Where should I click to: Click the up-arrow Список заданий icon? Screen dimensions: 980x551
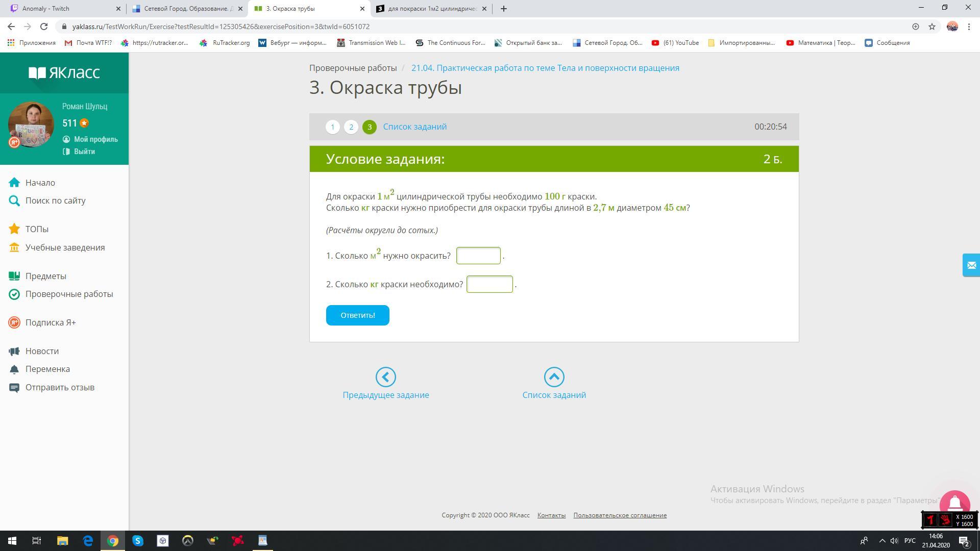click(x=554, y=377)
